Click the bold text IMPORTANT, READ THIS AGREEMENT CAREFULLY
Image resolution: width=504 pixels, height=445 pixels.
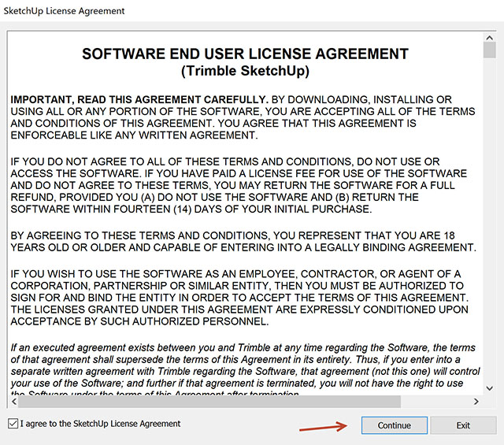[x=139, y=99]
